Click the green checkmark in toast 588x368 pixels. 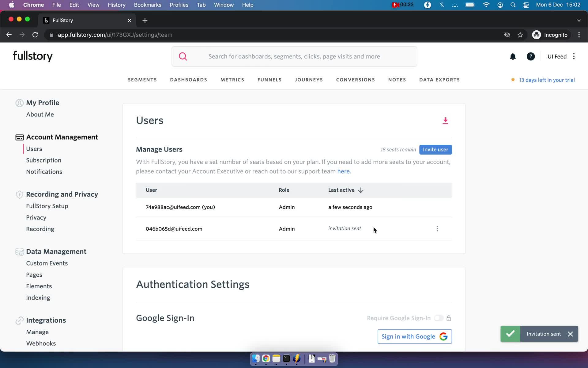pos(510,334)
